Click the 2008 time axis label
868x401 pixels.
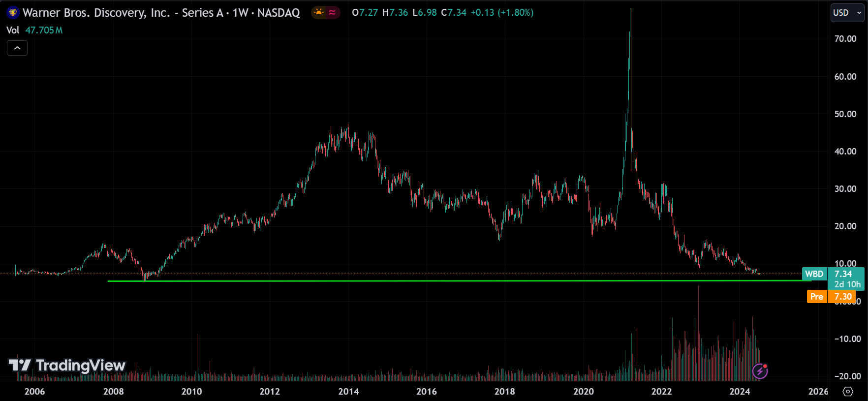113,392
